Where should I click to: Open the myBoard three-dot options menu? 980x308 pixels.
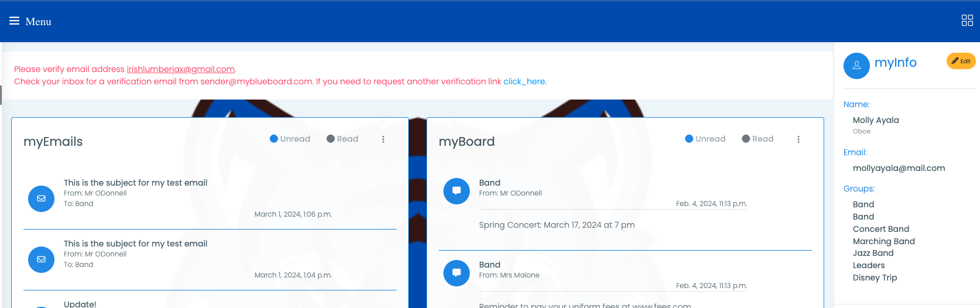798,139
